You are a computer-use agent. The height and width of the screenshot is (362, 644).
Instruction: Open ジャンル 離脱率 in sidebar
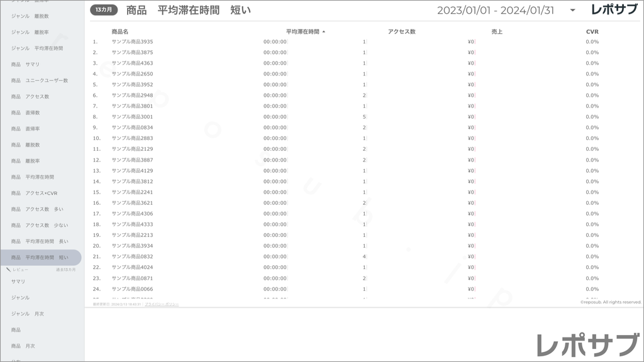pyautogui.click(x=30, y=32)
